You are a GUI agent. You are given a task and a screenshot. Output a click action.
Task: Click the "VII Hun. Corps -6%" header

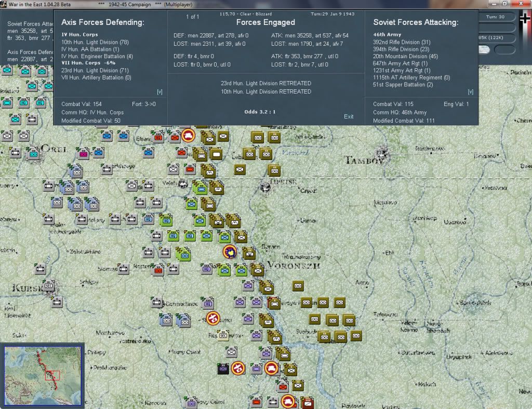coord(88,63)
